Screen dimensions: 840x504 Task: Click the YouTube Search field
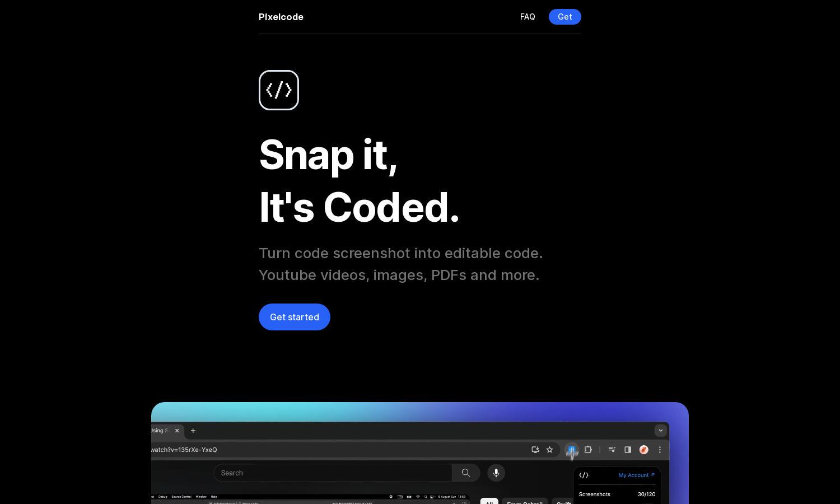pyautogui.click(x=333, y=473)
